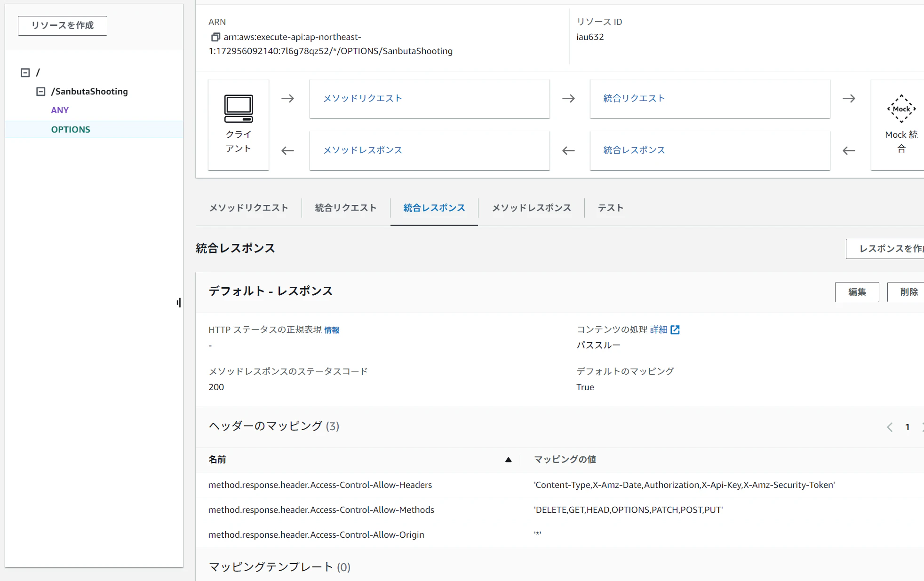Switch to the メソッドリクエスト tab
924x581 pixels.
pos(248,208)
